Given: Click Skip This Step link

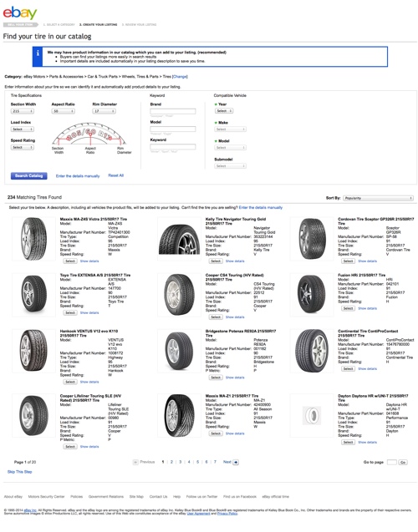Looking at the screenshot, I should click(20, 472).
